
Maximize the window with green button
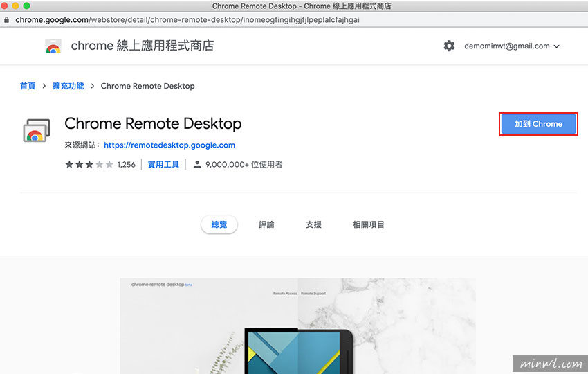point(26,6)
